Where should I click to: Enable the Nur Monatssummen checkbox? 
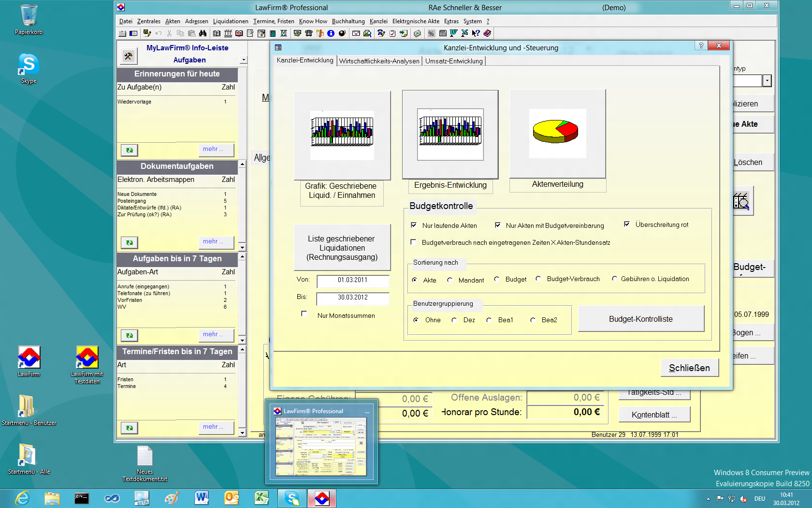click(x=304, y=314)
